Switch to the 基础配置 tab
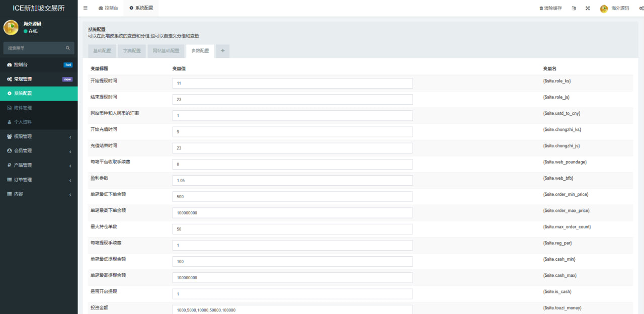The width and height of the screenshot is (644, 314). (102, 51)
